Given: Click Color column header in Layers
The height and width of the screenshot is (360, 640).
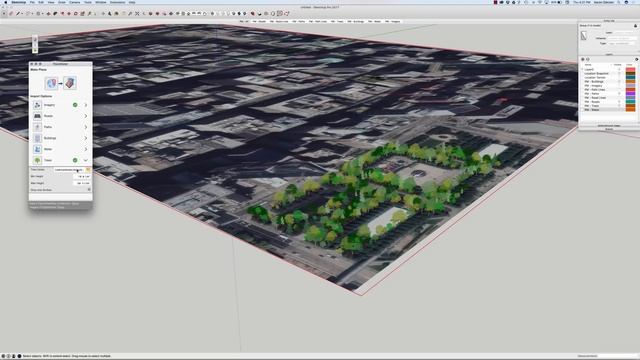Looking at the screenshot, I should 629,64.
